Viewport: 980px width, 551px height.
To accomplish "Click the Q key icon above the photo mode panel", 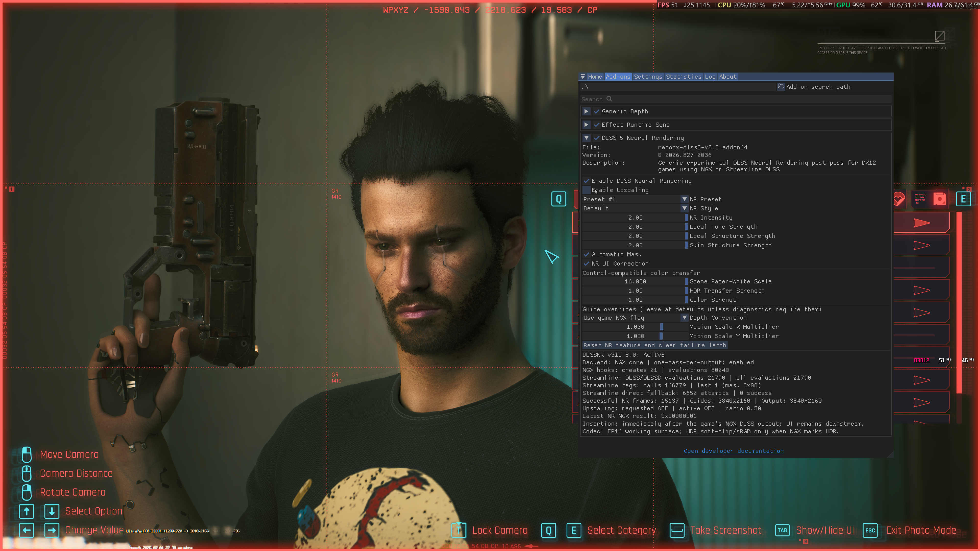I will pyautogui.click(x=558, y=199).
